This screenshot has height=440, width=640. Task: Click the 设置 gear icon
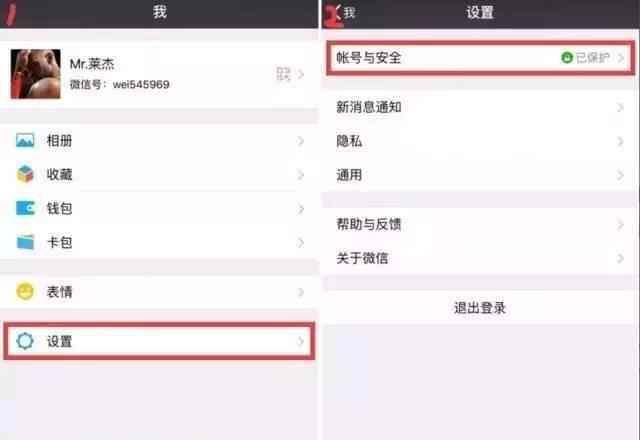(x=25, y=341)
